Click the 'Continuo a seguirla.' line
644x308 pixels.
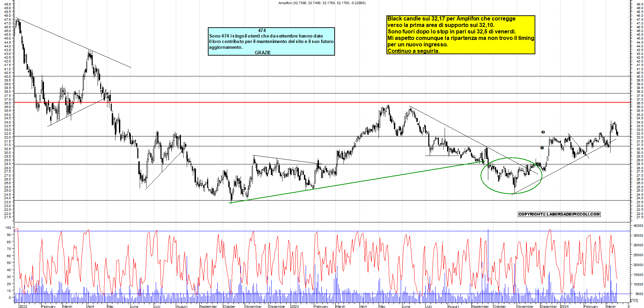click(413, 51)
